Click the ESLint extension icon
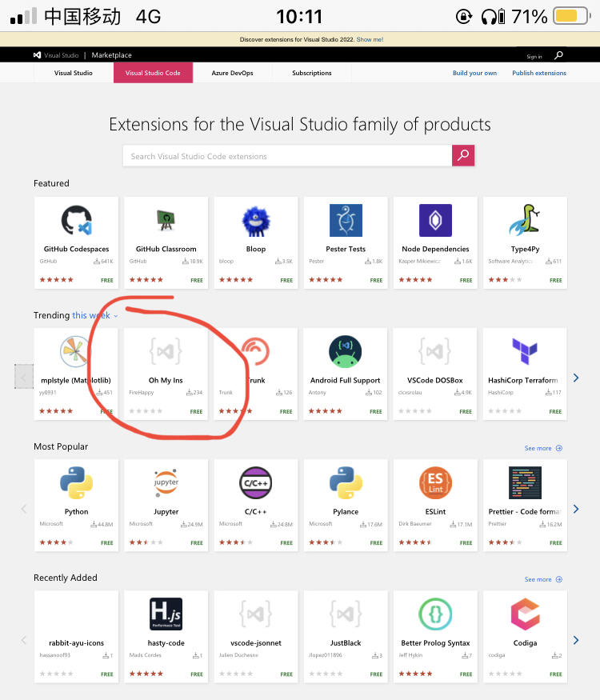Viewport: 600px width, 700px height. (x=435, y=482)
